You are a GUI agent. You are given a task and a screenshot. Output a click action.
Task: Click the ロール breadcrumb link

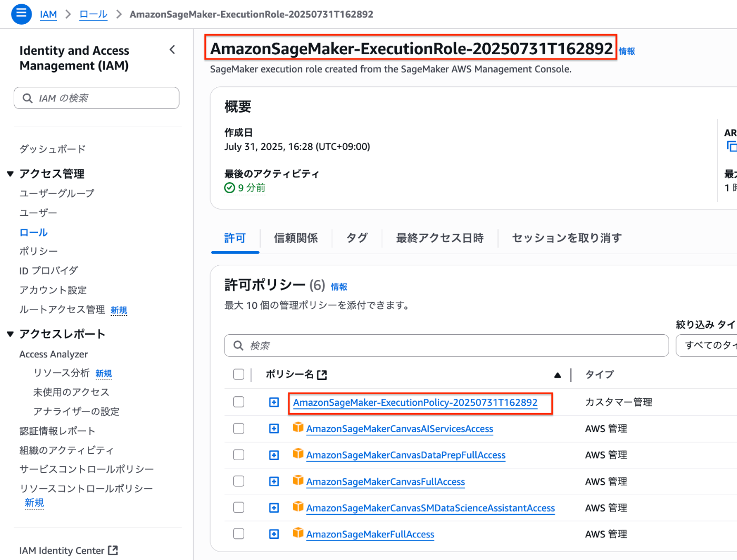[x=93, y=15]
